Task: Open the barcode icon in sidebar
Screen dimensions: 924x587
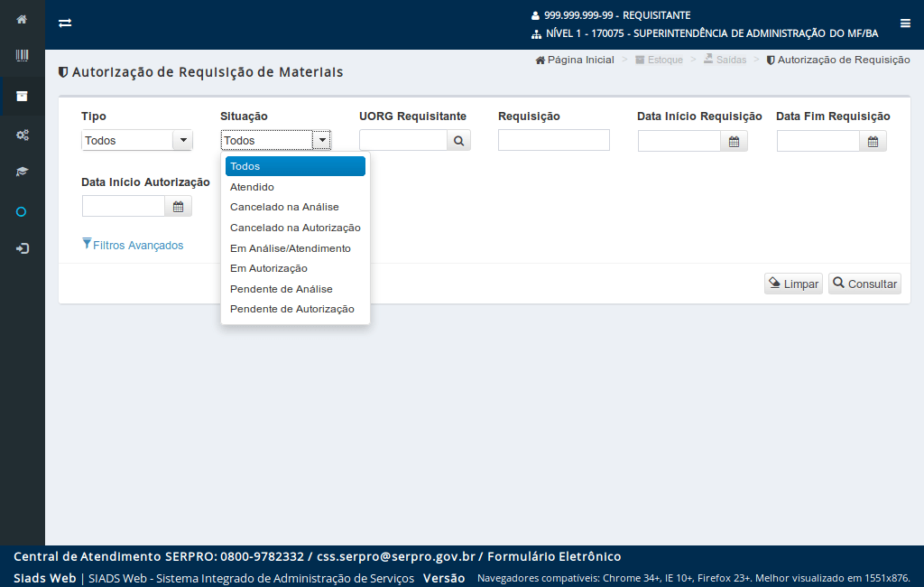Action: tap(22, 55)
